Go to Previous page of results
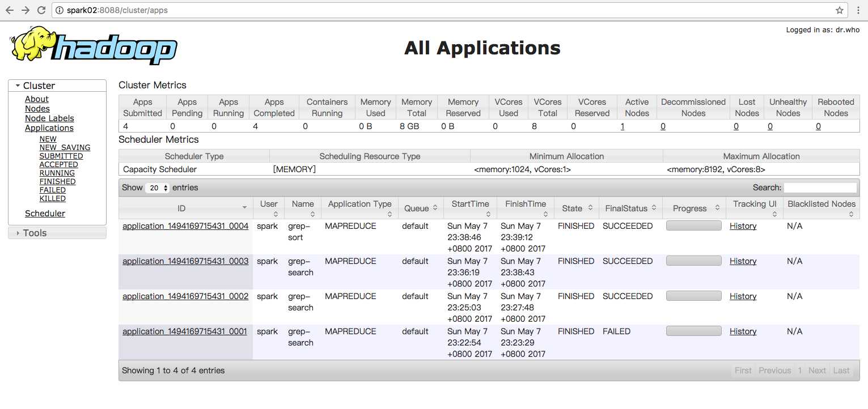Screen dimensions: 868x409 point(775,370)
